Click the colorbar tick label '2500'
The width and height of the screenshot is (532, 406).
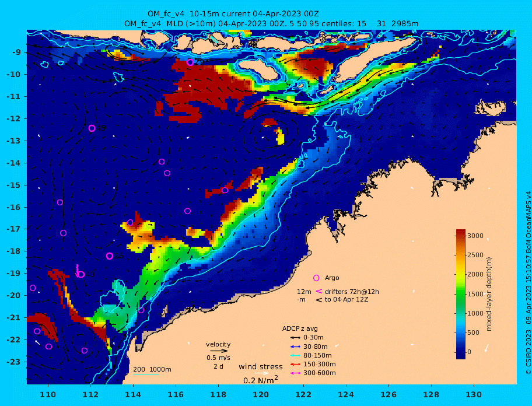pyautogui.click(x=475, y=255)
